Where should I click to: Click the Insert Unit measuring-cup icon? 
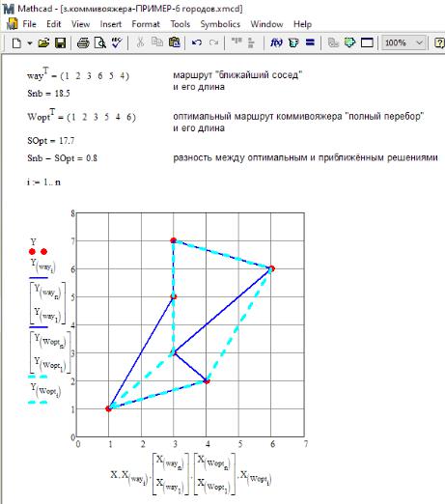click(x=293, y=42)
